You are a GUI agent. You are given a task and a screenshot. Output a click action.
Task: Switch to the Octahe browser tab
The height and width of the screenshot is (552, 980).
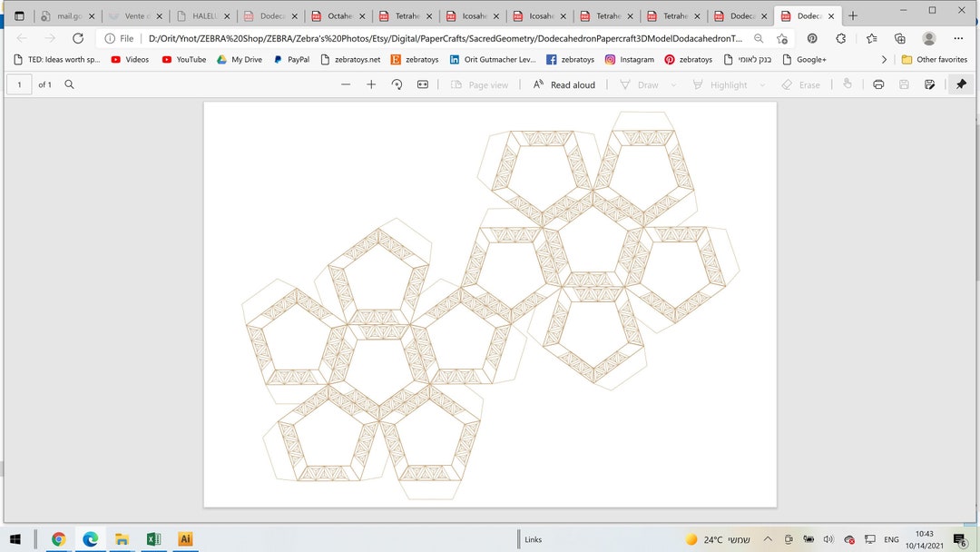tap(338, 15)
